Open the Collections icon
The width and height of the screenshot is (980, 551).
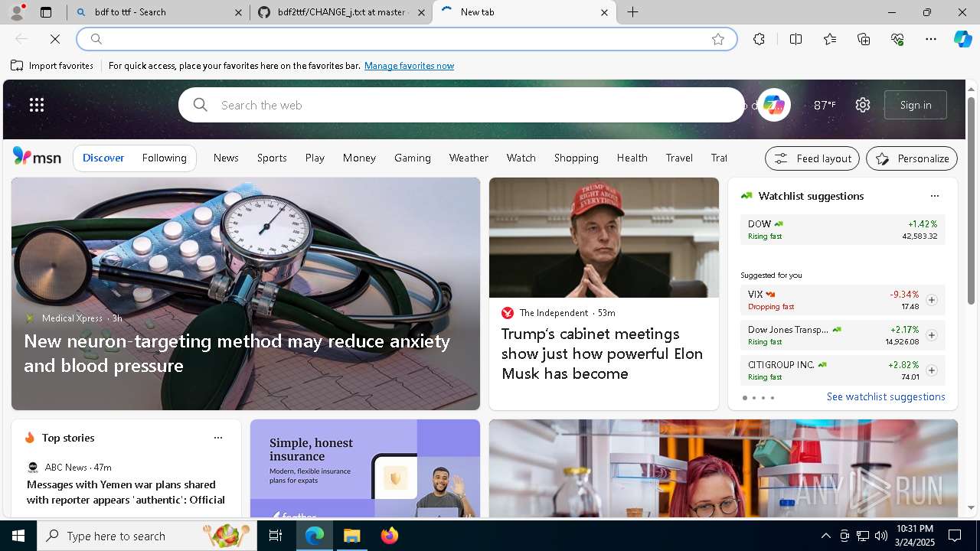(864, 39)
